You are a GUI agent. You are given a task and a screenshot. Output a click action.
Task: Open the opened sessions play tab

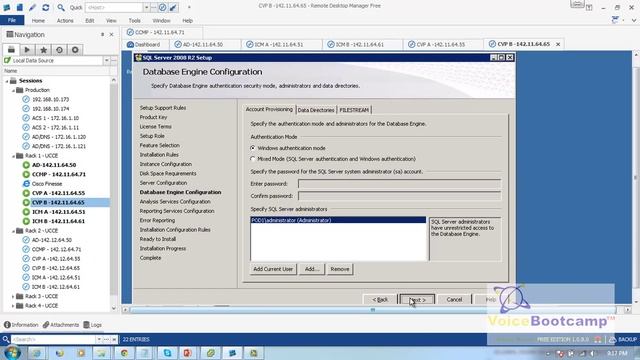(x=27, y=50)
